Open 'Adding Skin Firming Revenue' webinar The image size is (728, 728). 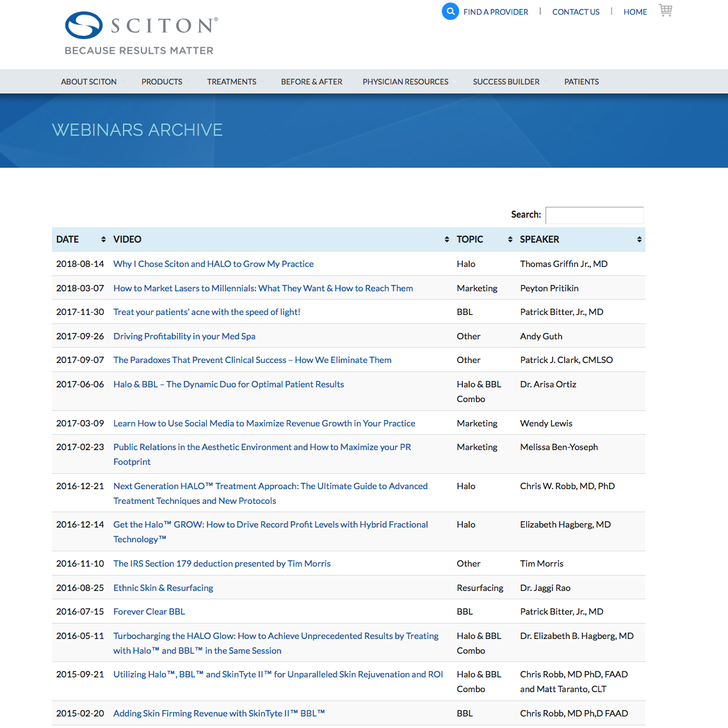[x=219, y=713]
